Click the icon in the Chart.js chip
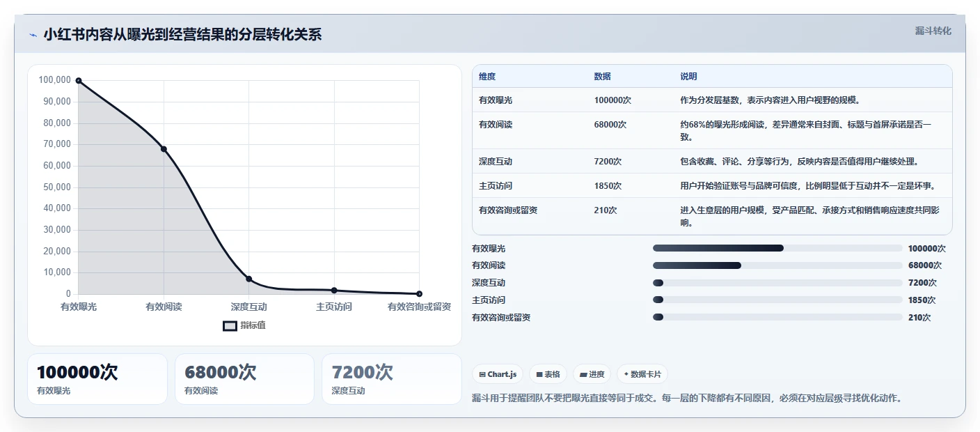Viewport: 980px width, 432px height. pos(482,375)
